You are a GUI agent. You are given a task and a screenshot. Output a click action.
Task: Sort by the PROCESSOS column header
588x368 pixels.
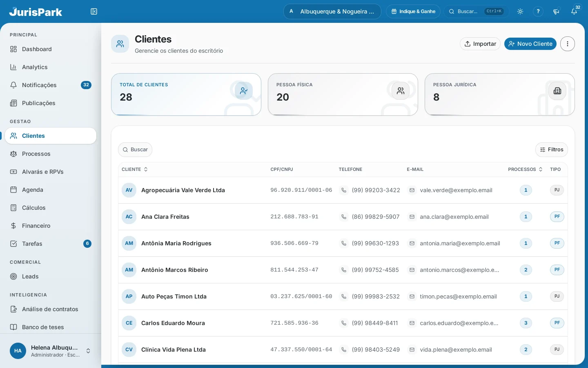pyautogui.click(x=526, y=169)
